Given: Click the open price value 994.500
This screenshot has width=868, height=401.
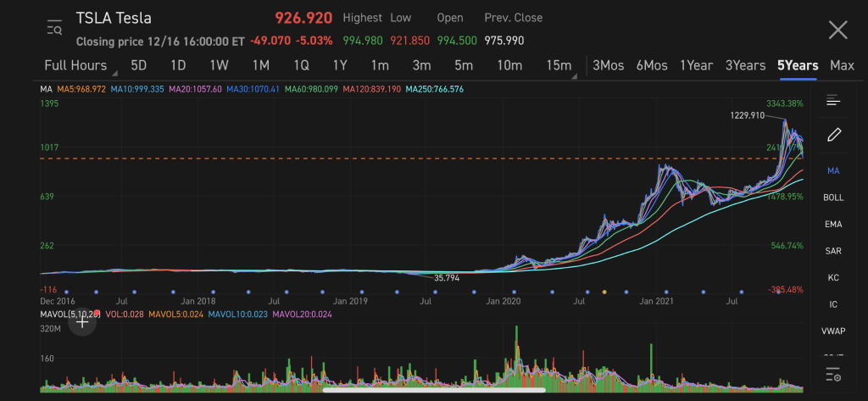Looking at the screenshot, I should click(457, 41).
